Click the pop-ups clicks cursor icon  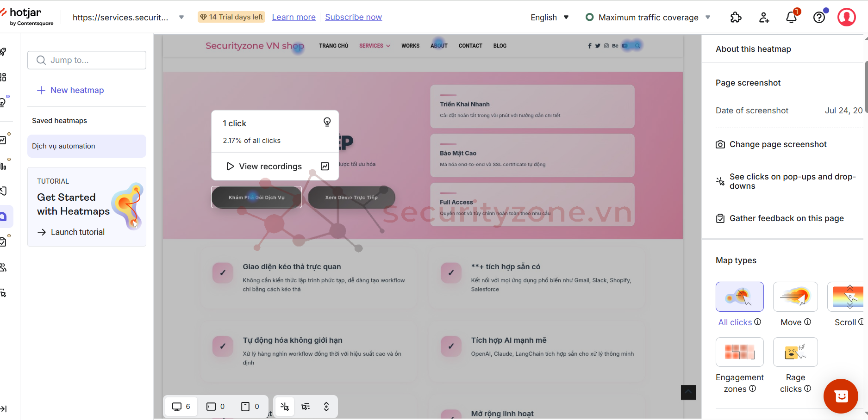tap(720, 181)
